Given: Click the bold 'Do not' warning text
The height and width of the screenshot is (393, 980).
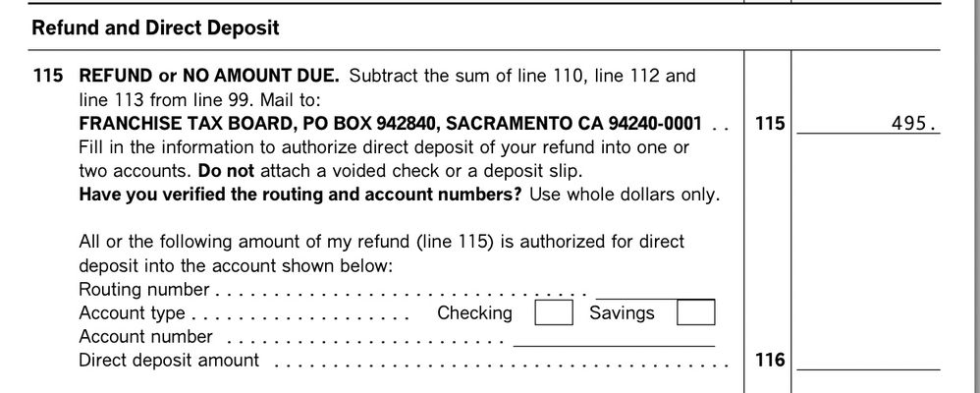Looking at the screenshot, I should [226, 171].
